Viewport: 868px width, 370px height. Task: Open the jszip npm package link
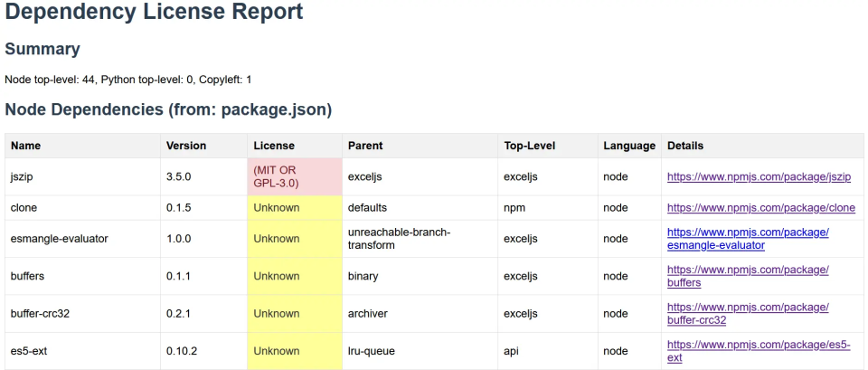(759, 177)
